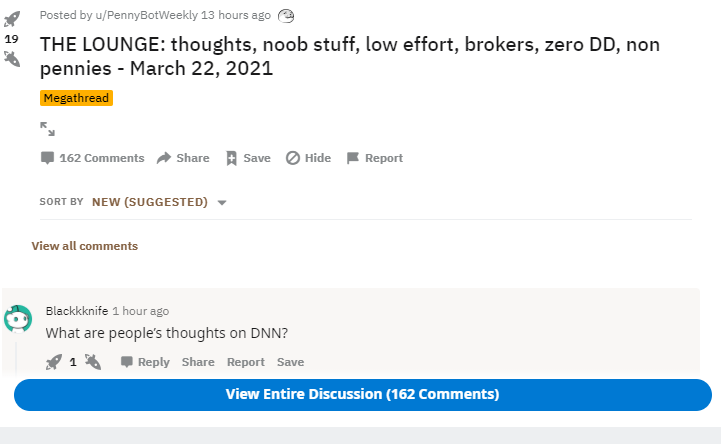The height and width of the screenshot is (444, 721).
Task: Click Blackkknife's user avatar
Action: [18, 319]
